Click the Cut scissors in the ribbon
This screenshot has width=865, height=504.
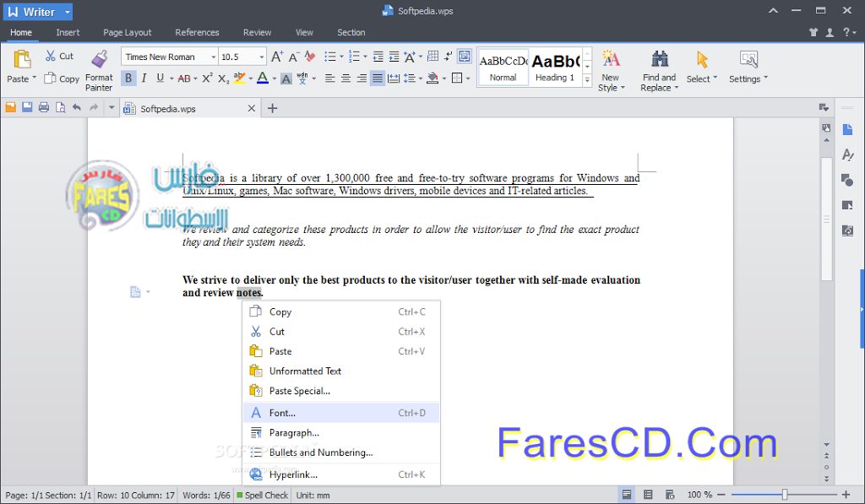tap(50, 56)
